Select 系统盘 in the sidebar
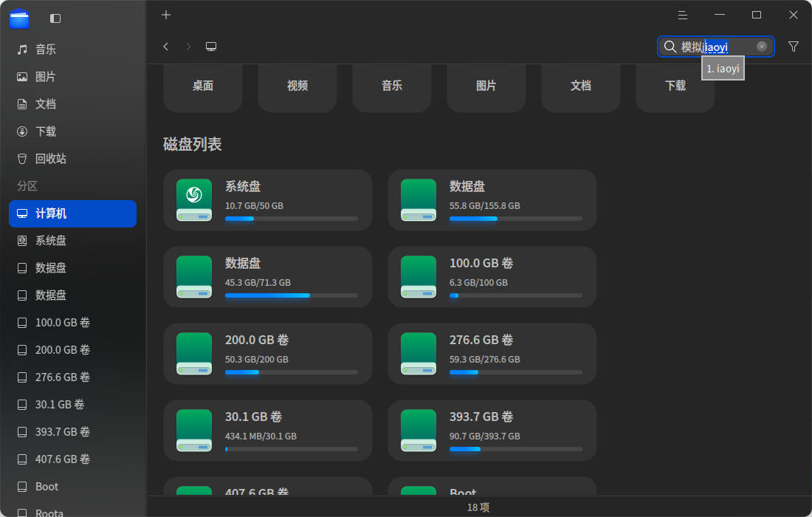Viewport: 812px width, 517px height. point(72,240)
